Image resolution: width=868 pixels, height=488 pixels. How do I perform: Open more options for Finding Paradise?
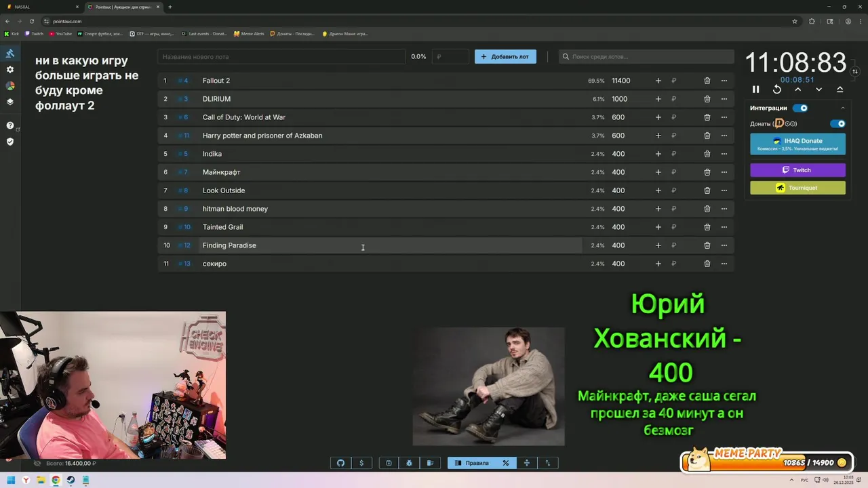tap(724, 245)
